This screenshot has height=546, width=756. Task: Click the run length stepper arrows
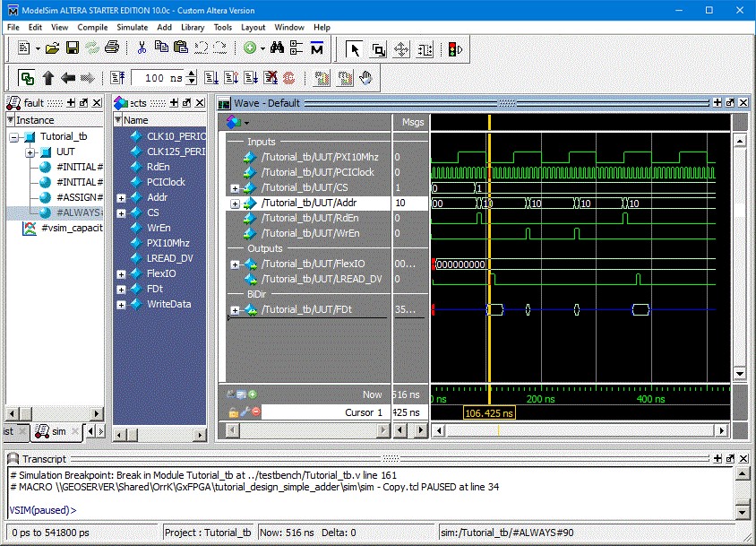[x=189, y=77]
